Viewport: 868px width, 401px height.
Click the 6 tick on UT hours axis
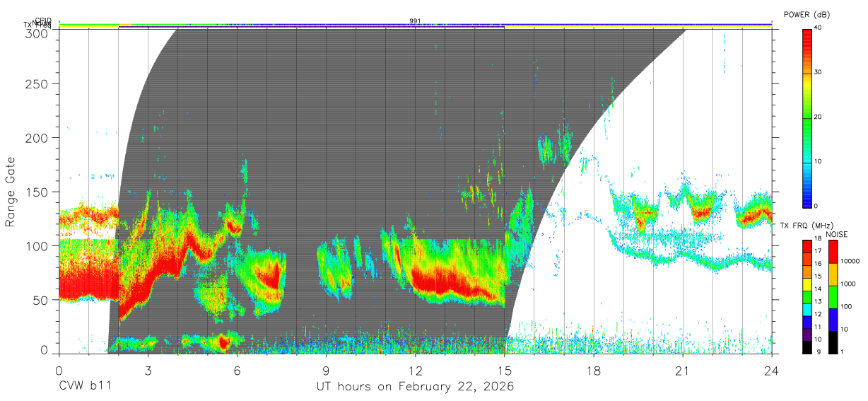[x=237, y=370]
